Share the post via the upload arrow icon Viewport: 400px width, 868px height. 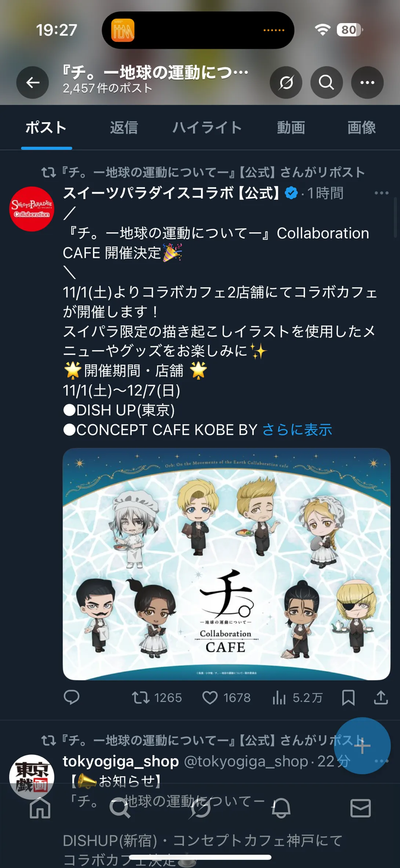click(x=381, y=697)
